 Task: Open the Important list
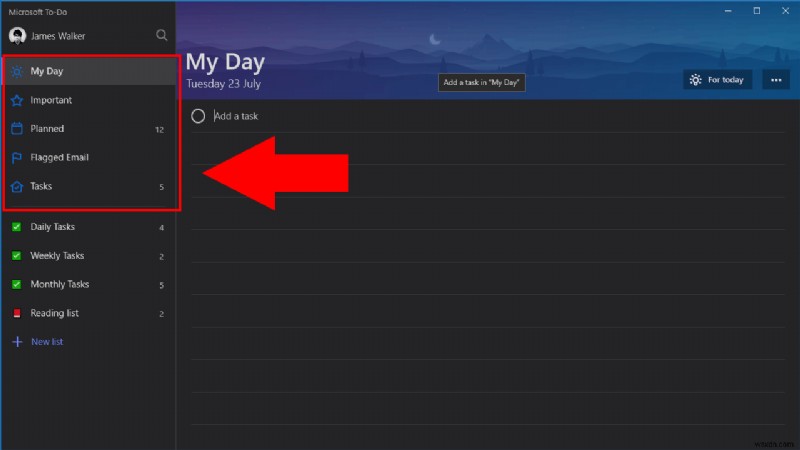pos(90,100)
